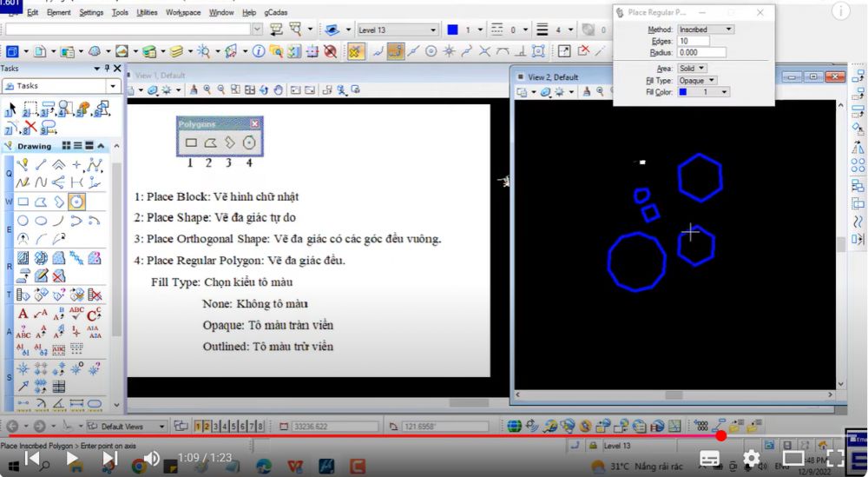Click the active color blue swatch in attributes toolbar
868x477 pixels.
(452, 30)
